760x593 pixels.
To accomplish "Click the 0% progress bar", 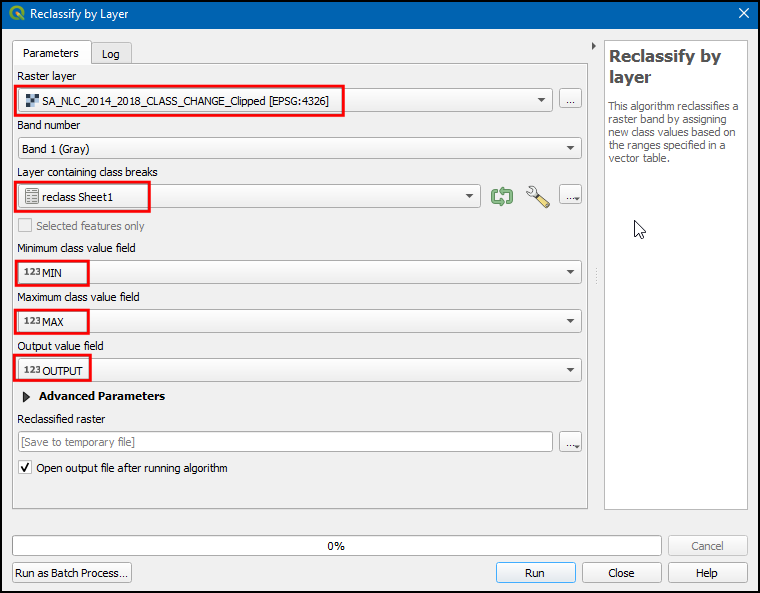I will pyautogui.click(x=336, y=546).
